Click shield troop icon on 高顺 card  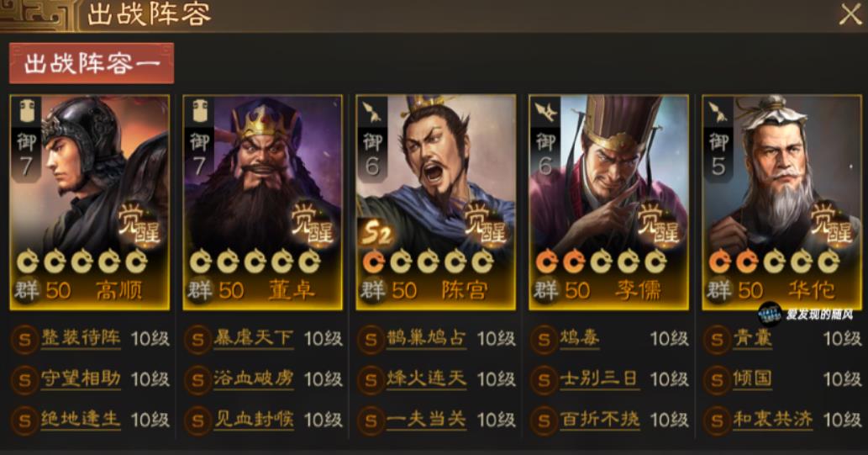coord(26,111)
